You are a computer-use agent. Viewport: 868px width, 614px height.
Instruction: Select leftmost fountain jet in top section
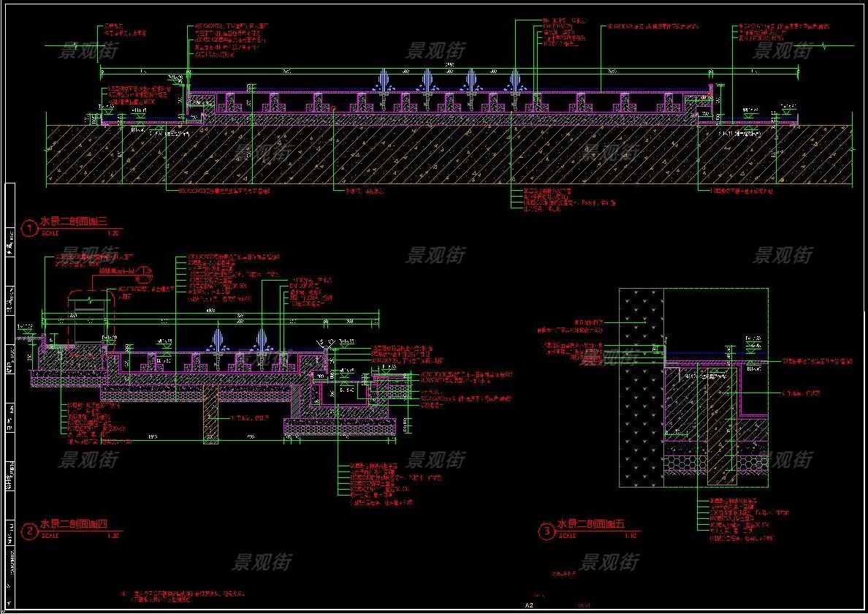[x=383, y=80]
